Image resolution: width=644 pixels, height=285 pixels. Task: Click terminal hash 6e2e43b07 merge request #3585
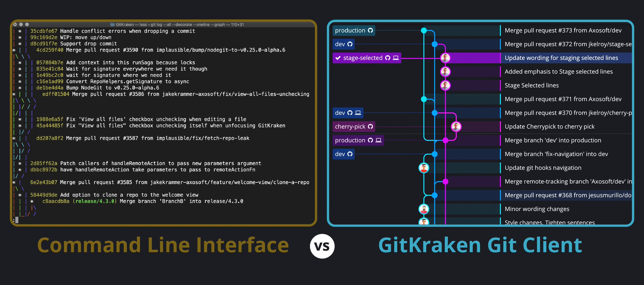click(44, 182)
